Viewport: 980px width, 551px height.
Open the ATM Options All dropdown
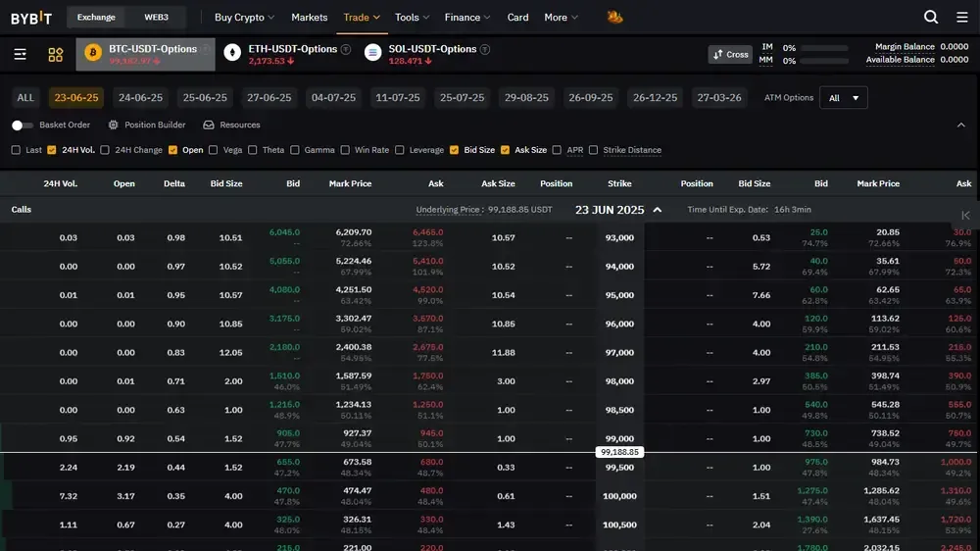click(x=843, y=98)
